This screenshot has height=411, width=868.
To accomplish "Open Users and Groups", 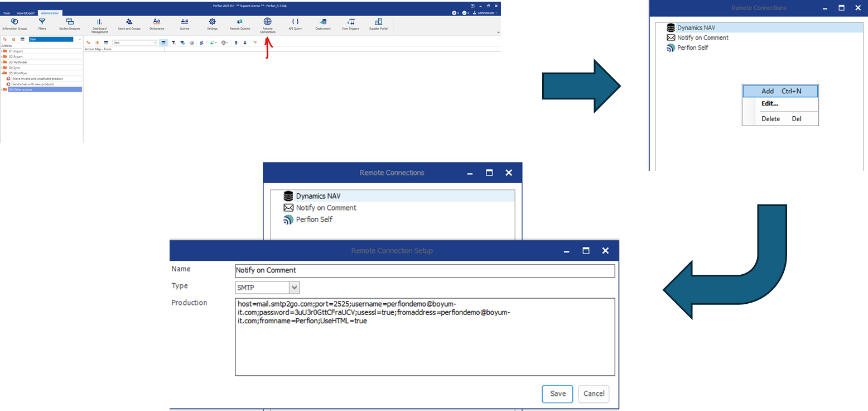I will (129, 23).
